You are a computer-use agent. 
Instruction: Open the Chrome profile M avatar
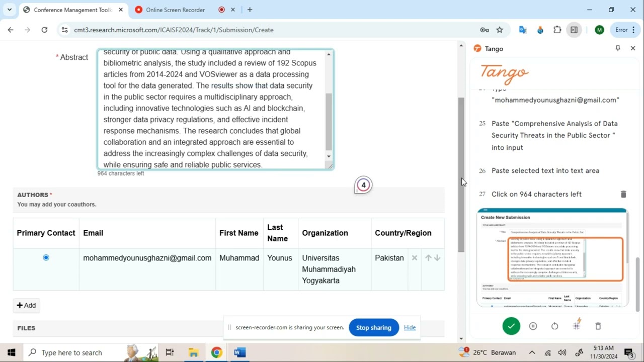(x=599, y=30)
